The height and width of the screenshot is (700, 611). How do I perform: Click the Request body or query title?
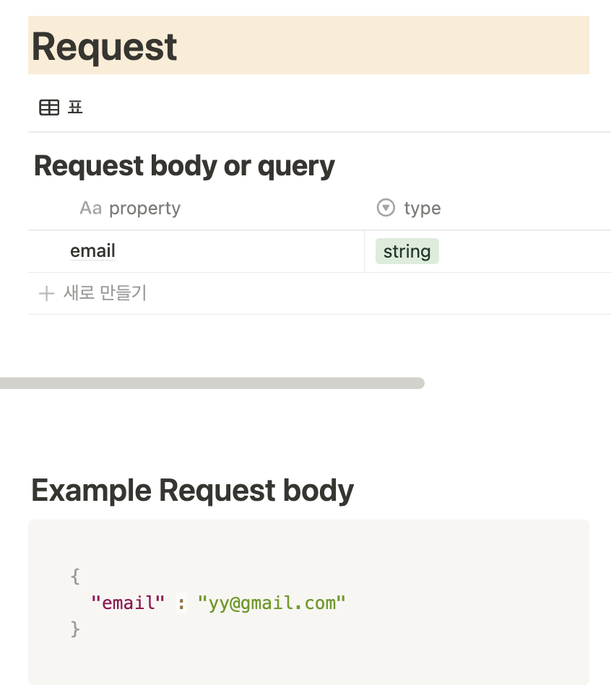(184, 166)
